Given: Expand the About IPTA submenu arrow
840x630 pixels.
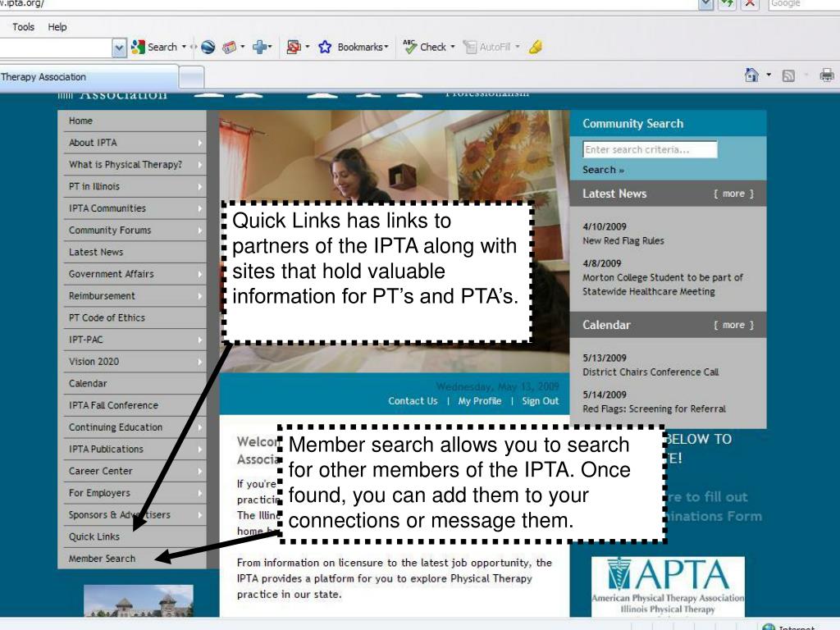Looking at the screenshot, I should tap(199, 143).
